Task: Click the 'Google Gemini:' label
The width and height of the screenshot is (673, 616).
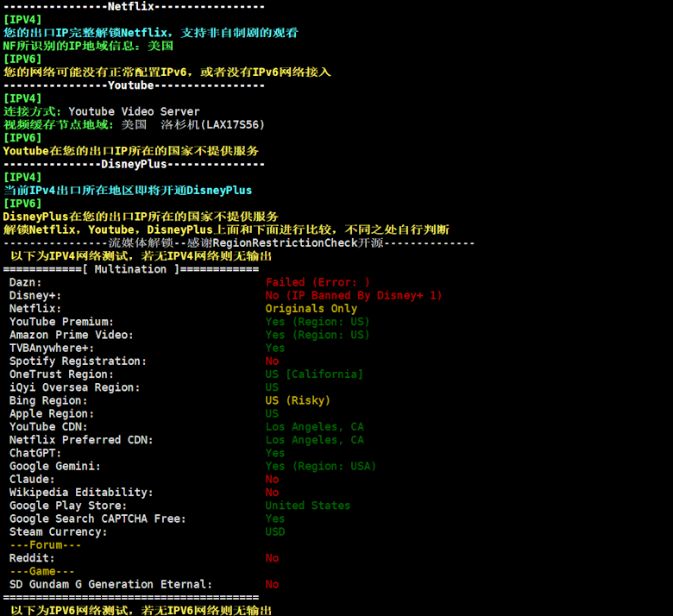Action: 55,467
